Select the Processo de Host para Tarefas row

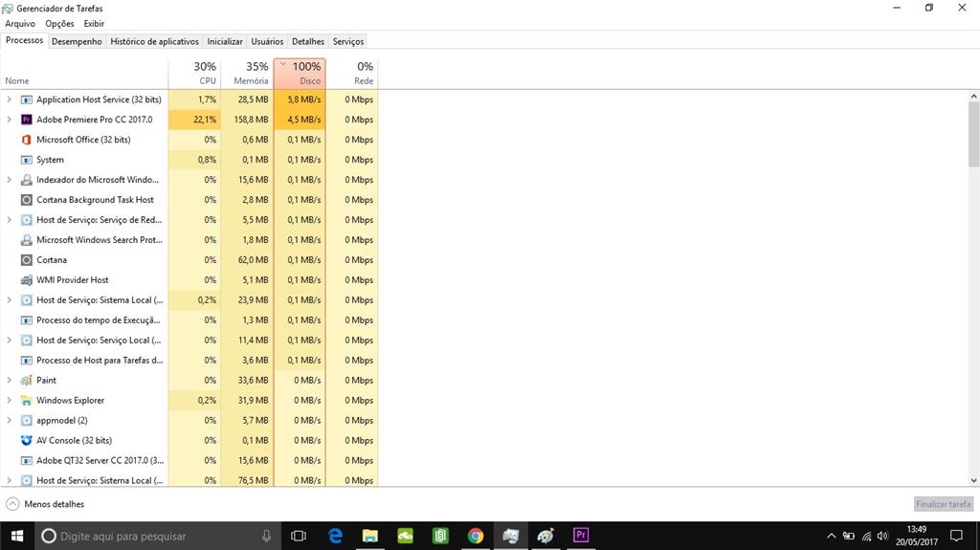tap(189, 360)
